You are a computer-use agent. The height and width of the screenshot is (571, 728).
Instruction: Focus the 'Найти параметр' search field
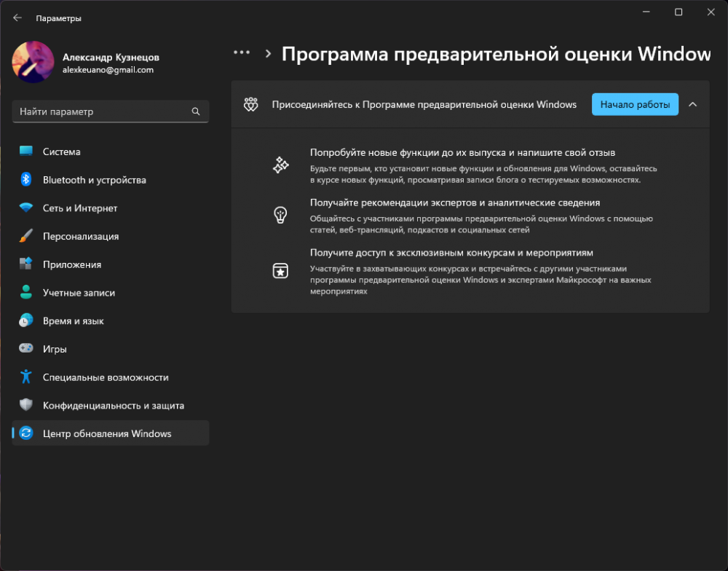click(x=111, y=111)
